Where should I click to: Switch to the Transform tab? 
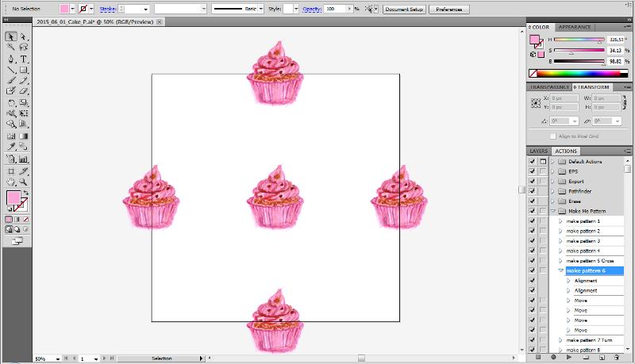pyautogui.click(x=591, y=87)
